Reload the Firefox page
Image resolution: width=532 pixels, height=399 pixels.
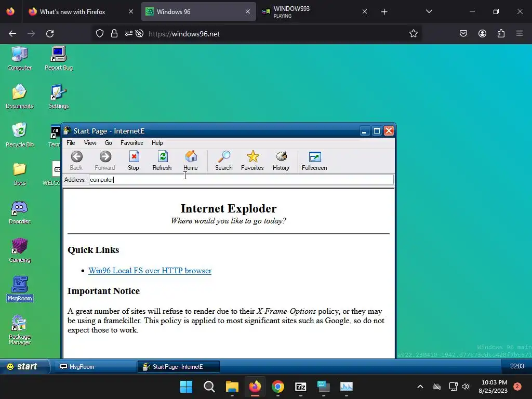50,34
